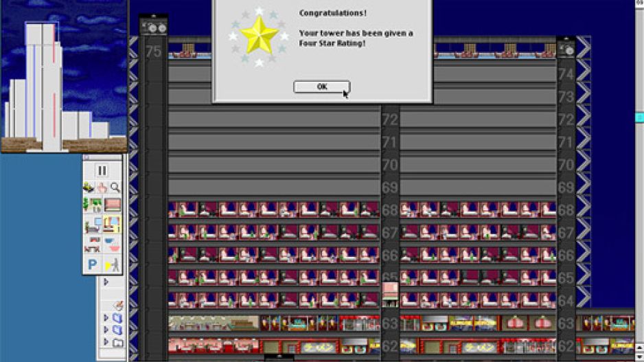The height and width of the screenshot is (362, 644).
Task: Click floor number 71 on the center shaft
Action: pos(390,143)
